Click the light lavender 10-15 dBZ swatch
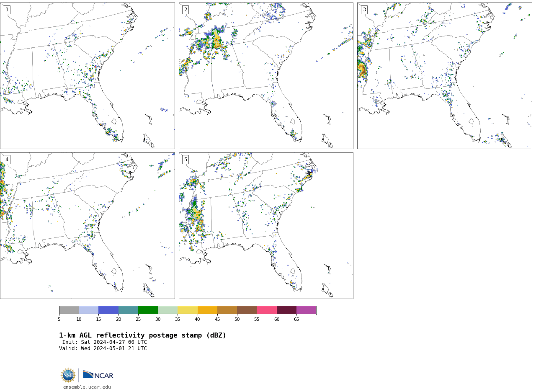 [89, 310]
